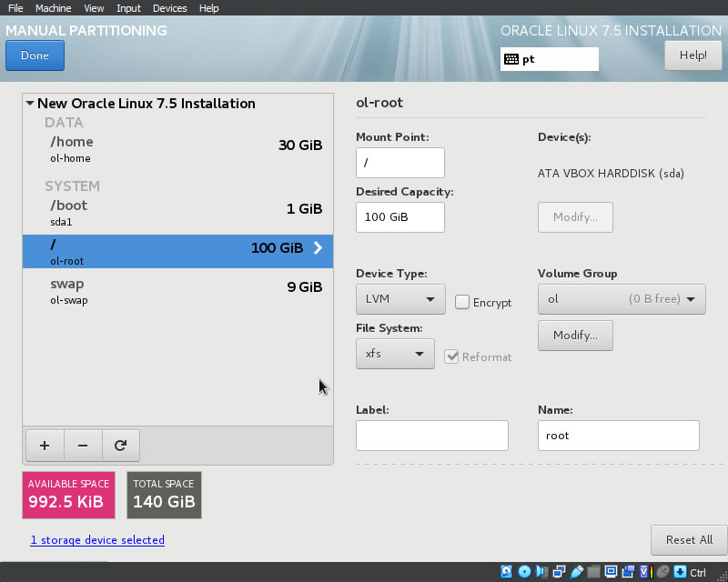The height and width of the screenshot is (582, 728).
Task: Click the virtualization features status icon
Action: pyautogui.click(x=646, y=572)
